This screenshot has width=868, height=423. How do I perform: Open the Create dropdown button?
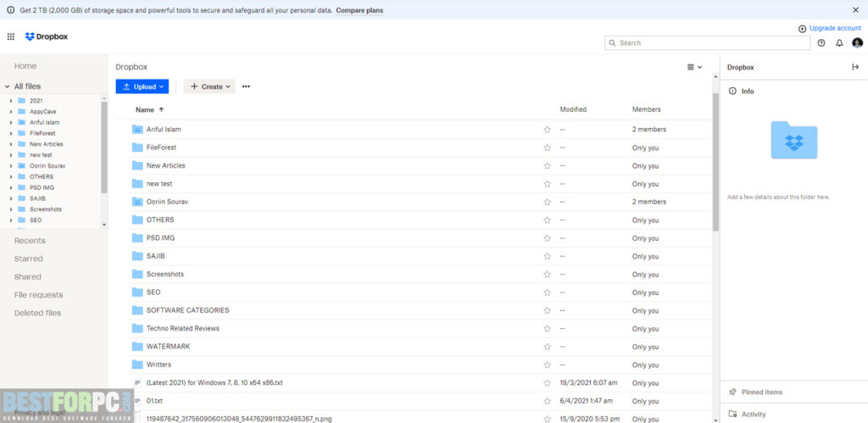click(x=209, y=86)
